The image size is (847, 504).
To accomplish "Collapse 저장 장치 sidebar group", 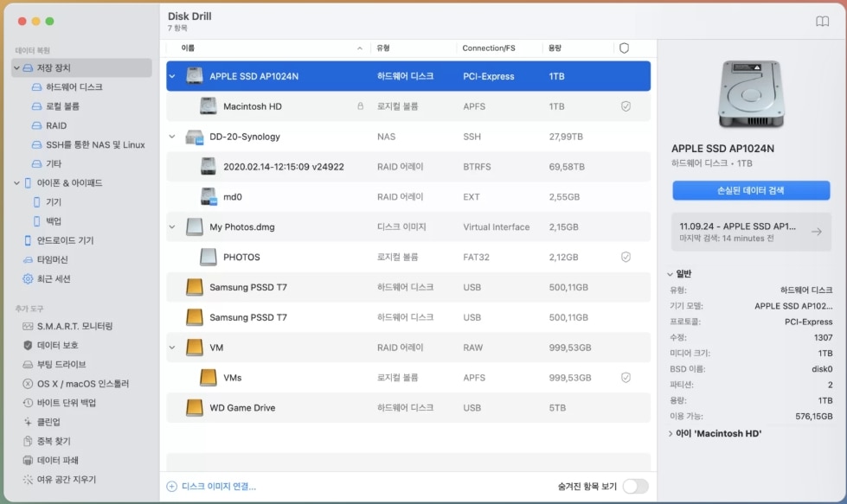I will click(16, 68).
